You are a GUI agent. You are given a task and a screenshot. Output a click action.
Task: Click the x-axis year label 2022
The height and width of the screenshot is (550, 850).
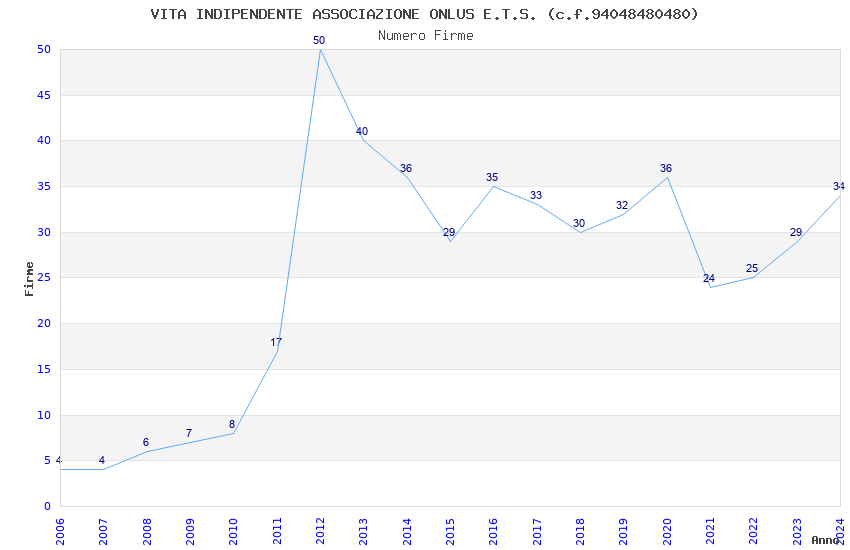tap(754, 531)
